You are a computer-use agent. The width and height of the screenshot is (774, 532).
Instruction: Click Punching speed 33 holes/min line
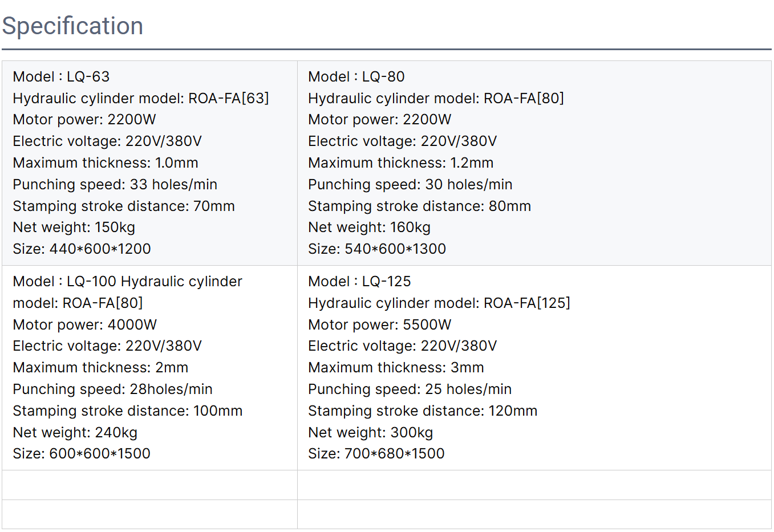pyautogui.click(x=115, y=185)
